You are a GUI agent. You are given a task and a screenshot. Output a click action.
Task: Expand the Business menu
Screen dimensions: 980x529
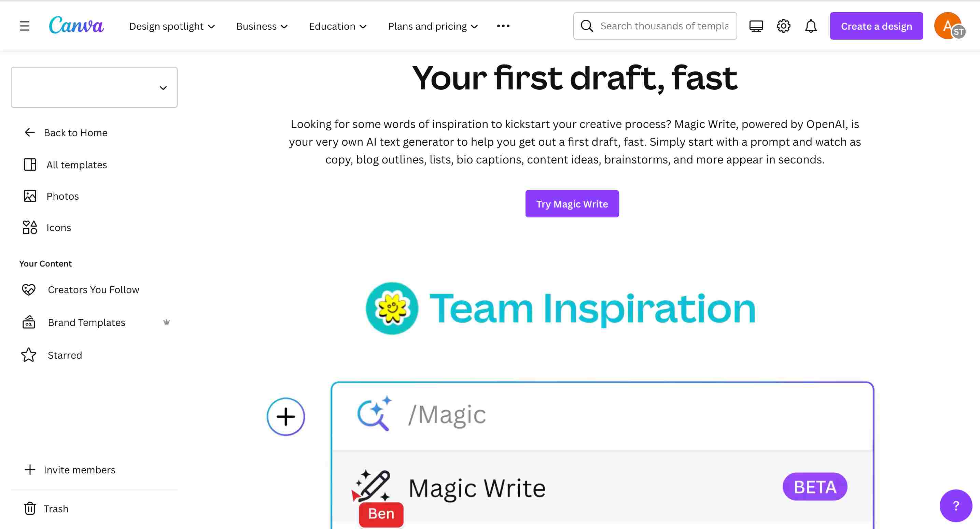pos(262,26)
